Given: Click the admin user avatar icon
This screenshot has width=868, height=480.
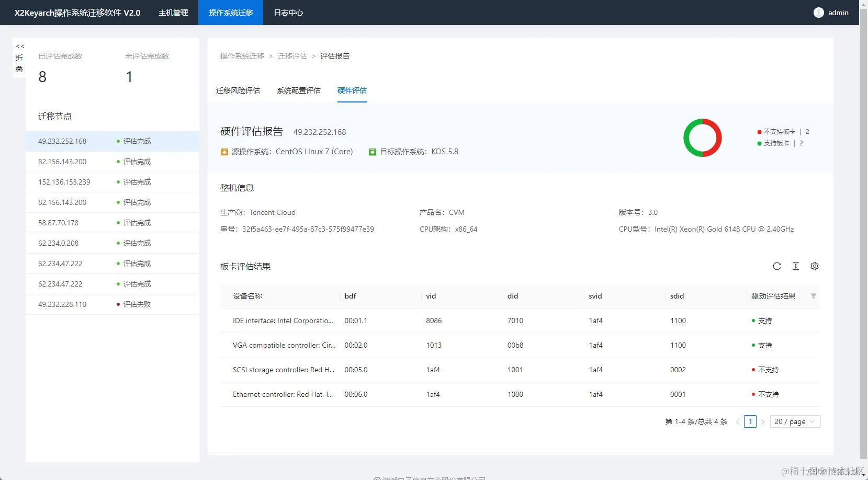Looking at the screenshot, I should pyautogui.click(x=819, y=13).
